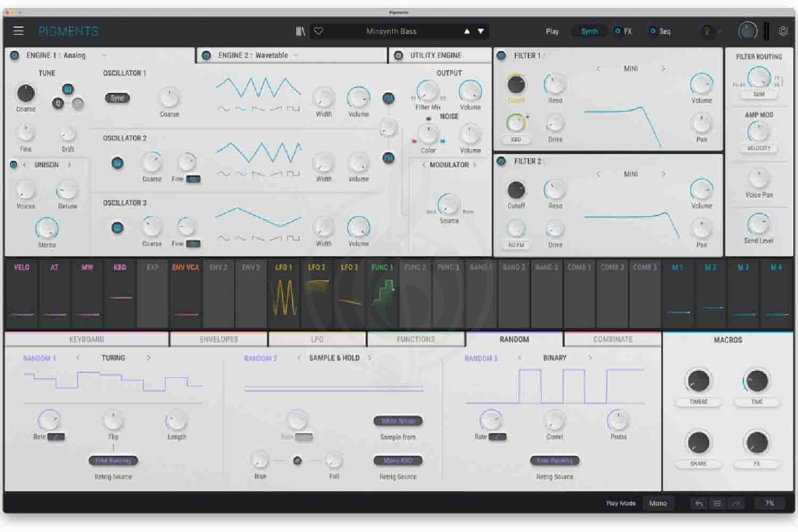This screenshot has width=798, height=532.
Task: Select sine waveform for Oscillator 1
Action: click(x=223, y=109)
